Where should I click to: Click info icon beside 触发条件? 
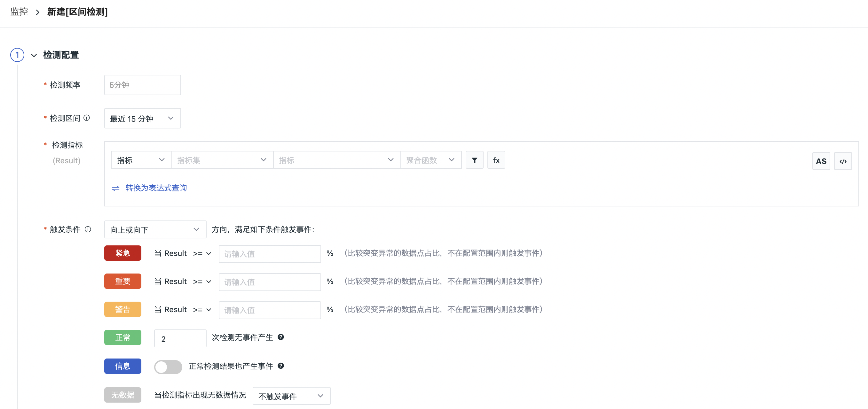88,229
